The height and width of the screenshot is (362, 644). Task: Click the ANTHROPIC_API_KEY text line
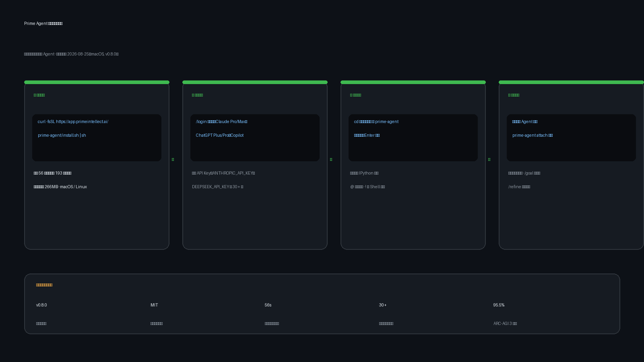[223, 173]
